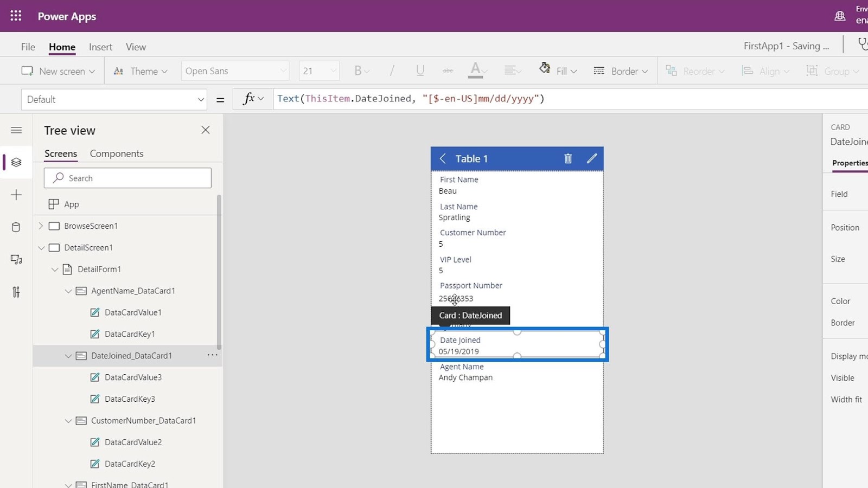Open the Group dropdown
The image size is (868, 488).
[x=833, y=71]
